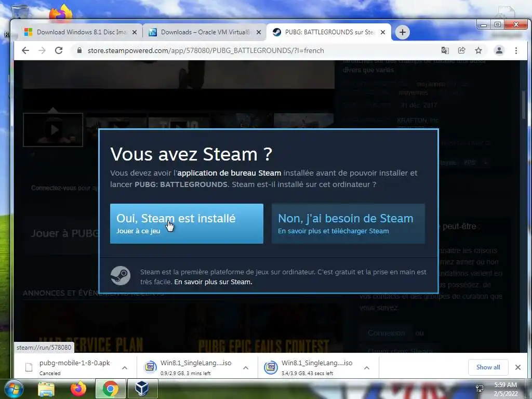
Task: Minimize the Chrome window
Action: 484,25
